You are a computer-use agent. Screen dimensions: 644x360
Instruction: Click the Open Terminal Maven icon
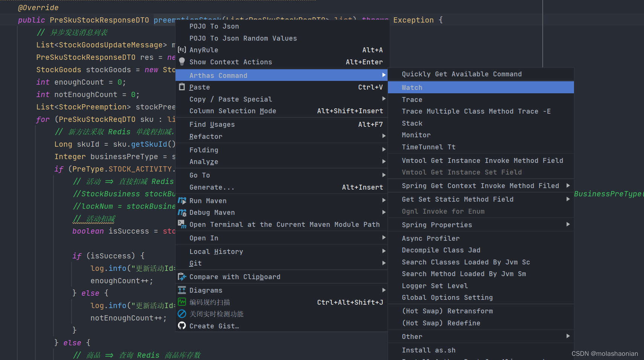[182, 224]
